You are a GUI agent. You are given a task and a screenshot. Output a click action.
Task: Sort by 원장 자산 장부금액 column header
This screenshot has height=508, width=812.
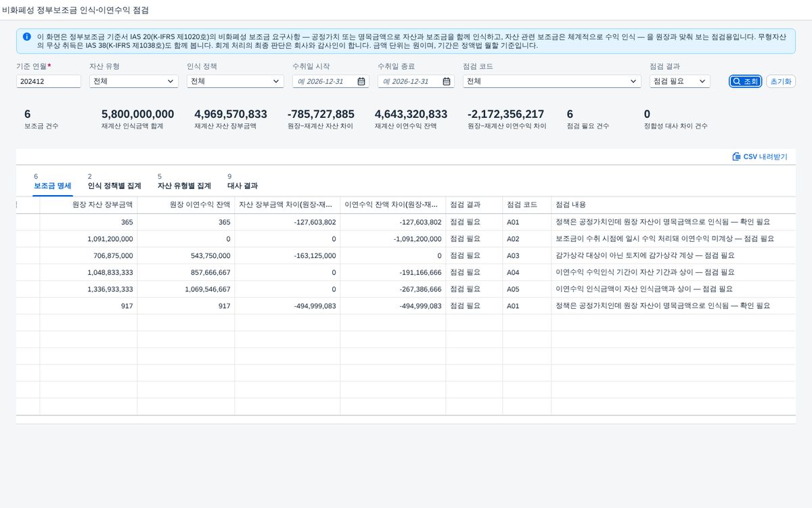(89, 205)
